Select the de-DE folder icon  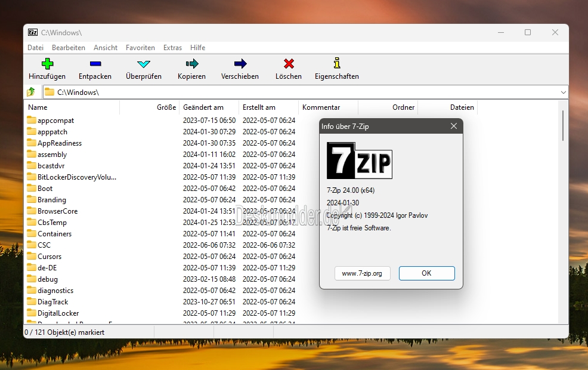click(x=32, y=267)
